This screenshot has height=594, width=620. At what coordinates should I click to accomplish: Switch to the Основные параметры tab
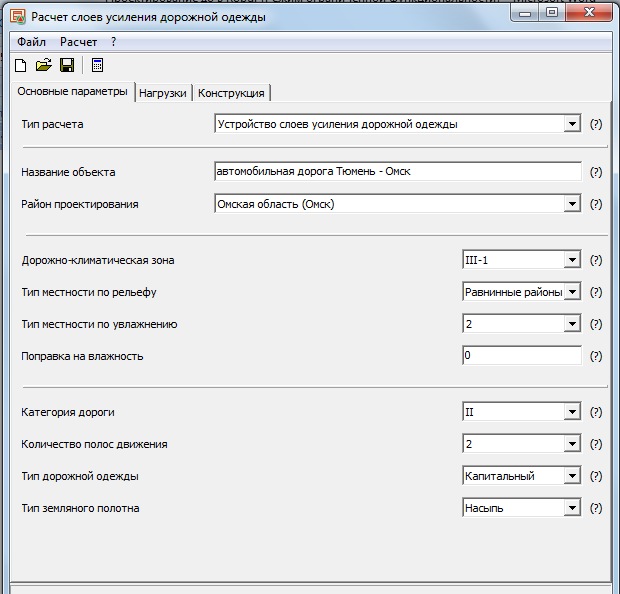point(72,92)
